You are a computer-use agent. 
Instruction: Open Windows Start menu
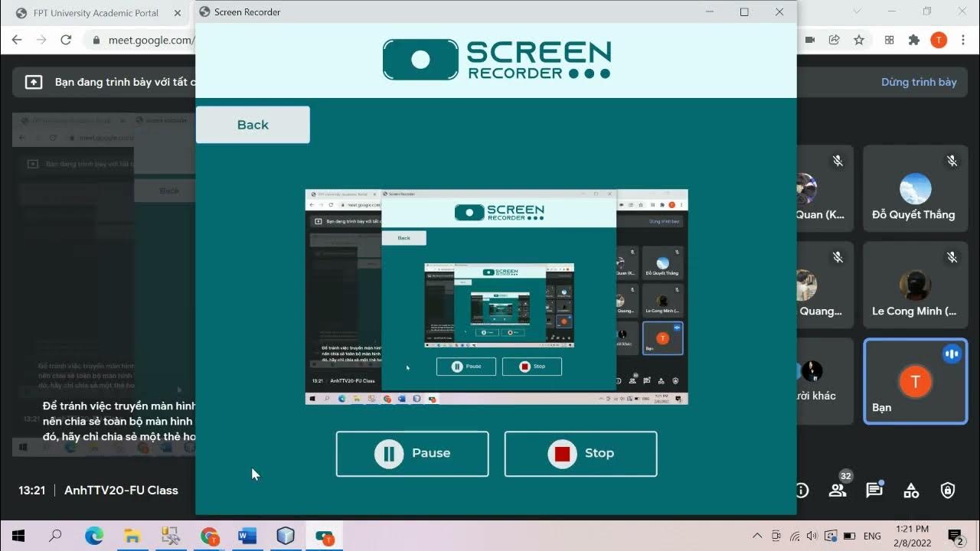click(18, 536)
